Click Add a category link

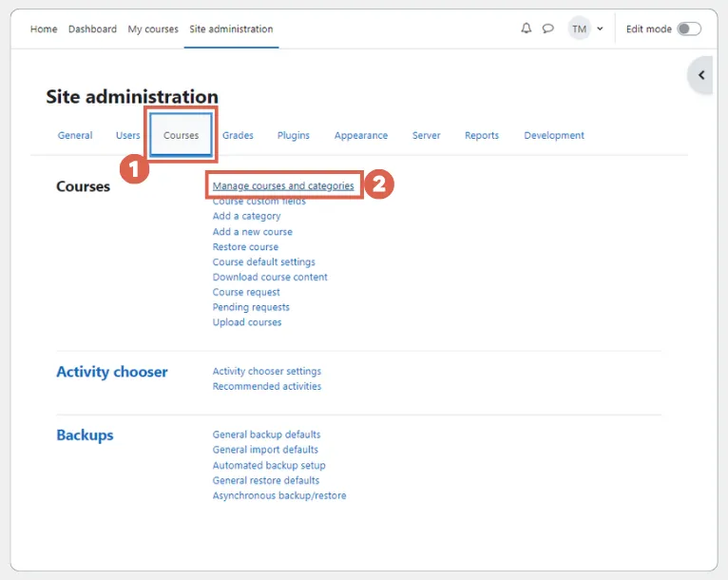(x=246, y=216)
